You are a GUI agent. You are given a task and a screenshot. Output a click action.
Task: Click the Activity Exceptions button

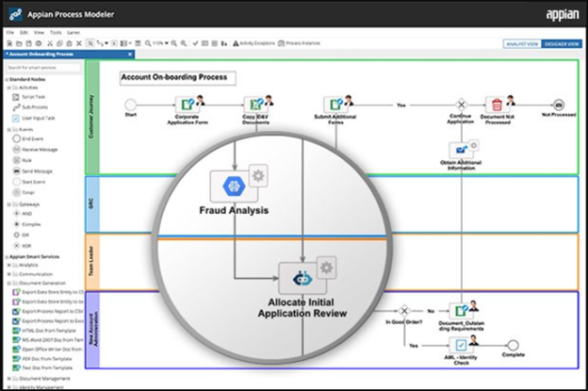point(253,43)
